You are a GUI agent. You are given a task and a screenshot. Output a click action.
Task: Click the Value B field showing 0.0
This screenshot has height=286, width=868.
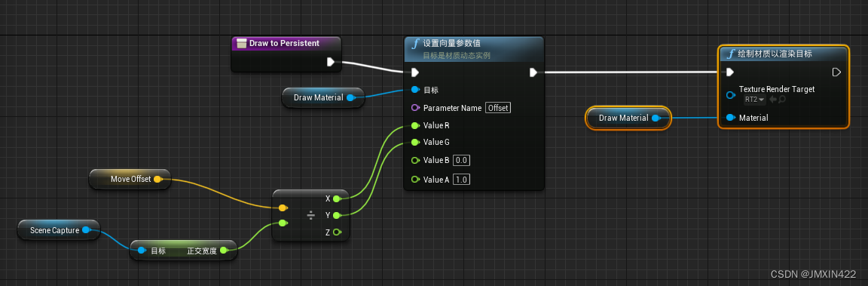click(x=462, y=160)
